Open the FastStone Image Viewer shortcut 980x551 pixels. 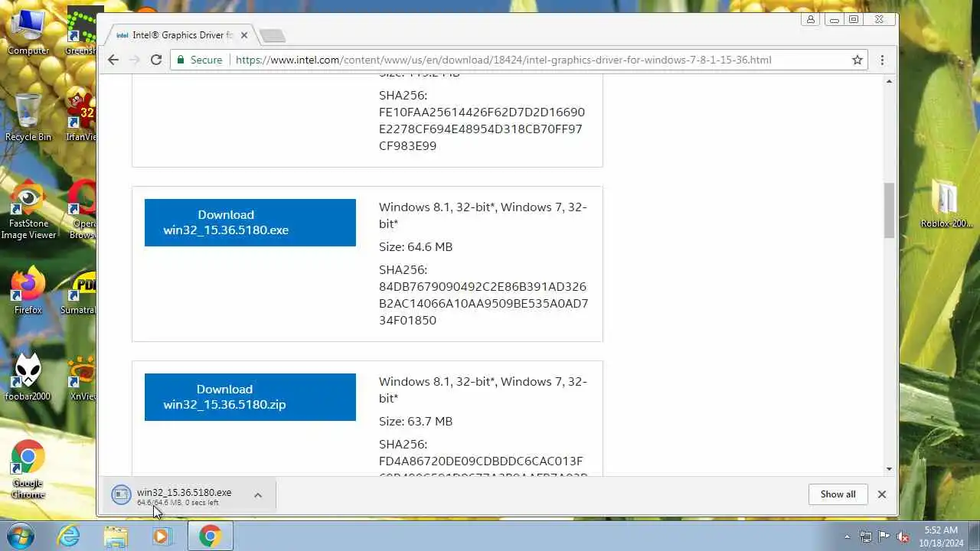click(x=28, y=210)
